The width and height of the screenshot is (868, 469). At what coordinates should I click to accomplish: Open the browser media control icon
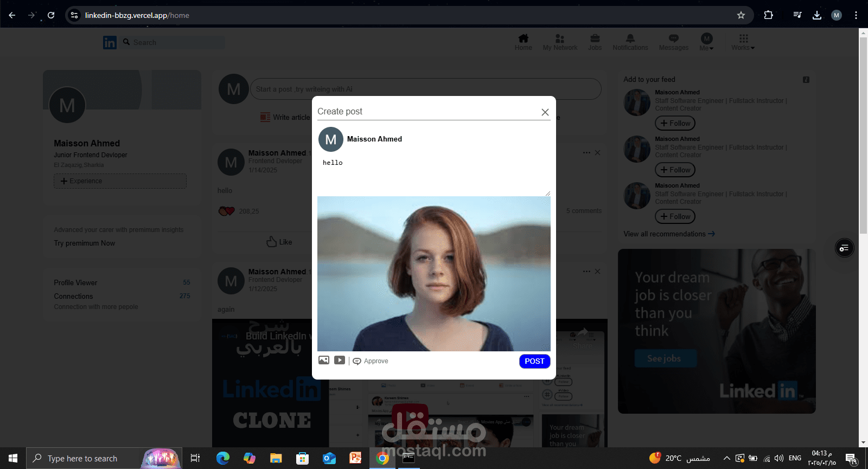point(797,15)
